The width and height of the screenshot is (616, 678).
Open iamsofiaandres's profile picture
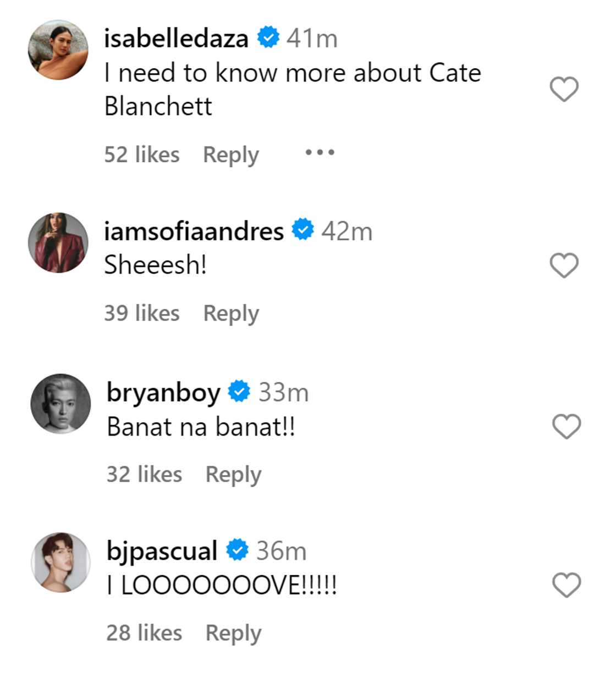coord(58,242)
